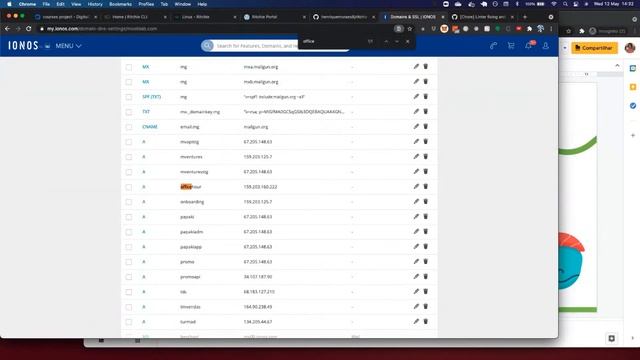640x360 pixels.
Task: Edit the TXT domainkey record
Action: coord(416,111)
